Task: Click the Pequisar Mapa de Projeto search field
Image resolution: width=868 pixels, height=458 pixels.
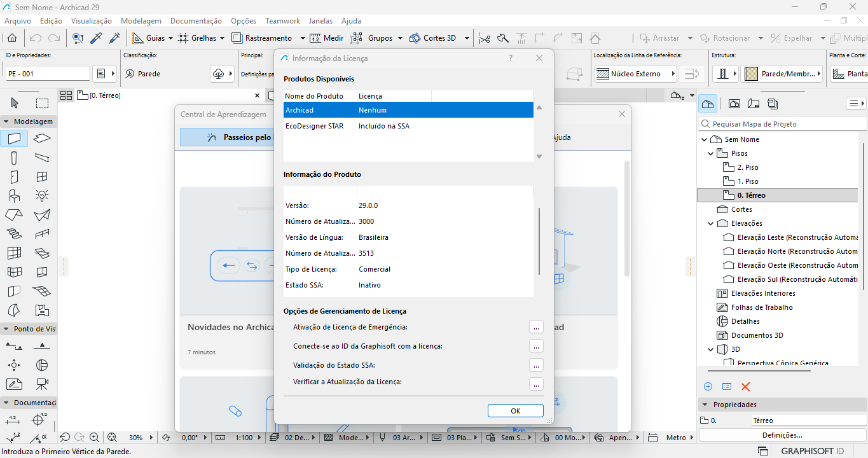Action: (782, 124)
